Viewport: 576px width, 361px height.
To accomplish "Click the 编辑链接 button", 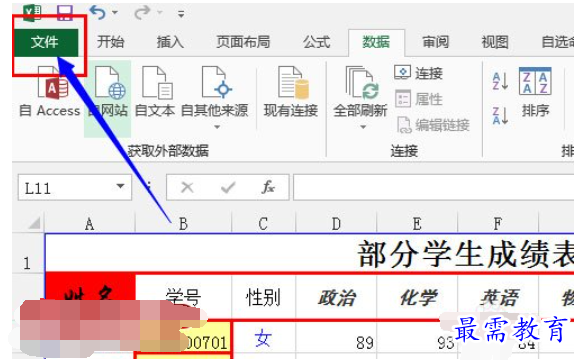I will 433,125.
